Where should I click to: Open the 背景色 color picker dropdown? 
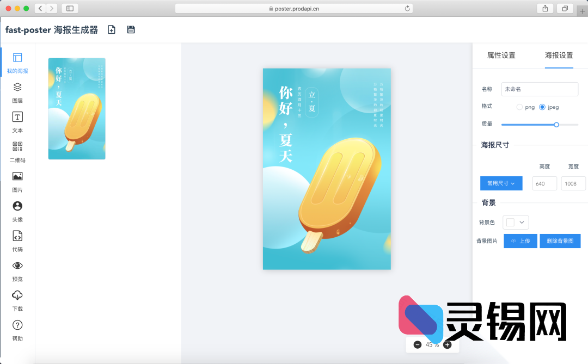coord(516,222)
